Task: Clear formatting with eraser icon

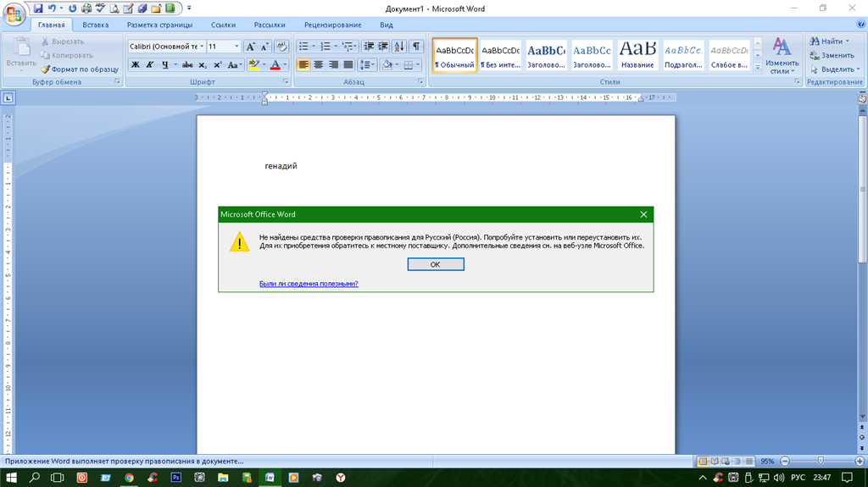Action: point(281,47)
